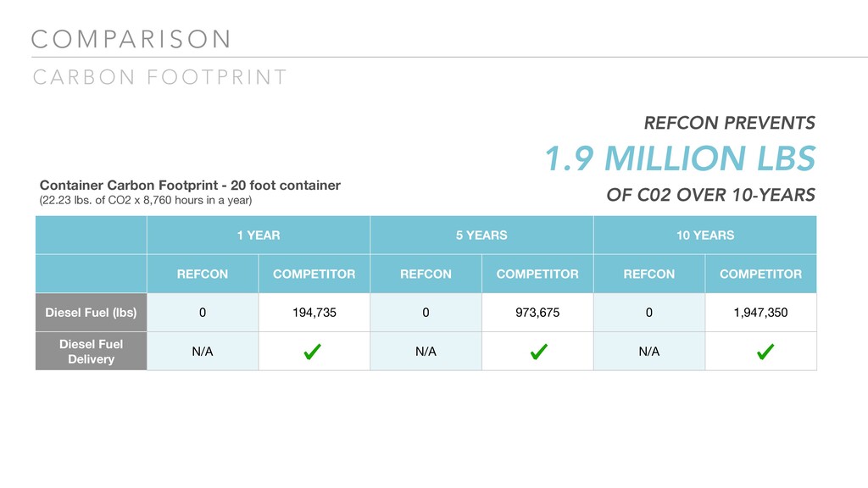Click the green checkmark under 10 Years Competitor
The image size is (868, 488).
tap(761, 352)
